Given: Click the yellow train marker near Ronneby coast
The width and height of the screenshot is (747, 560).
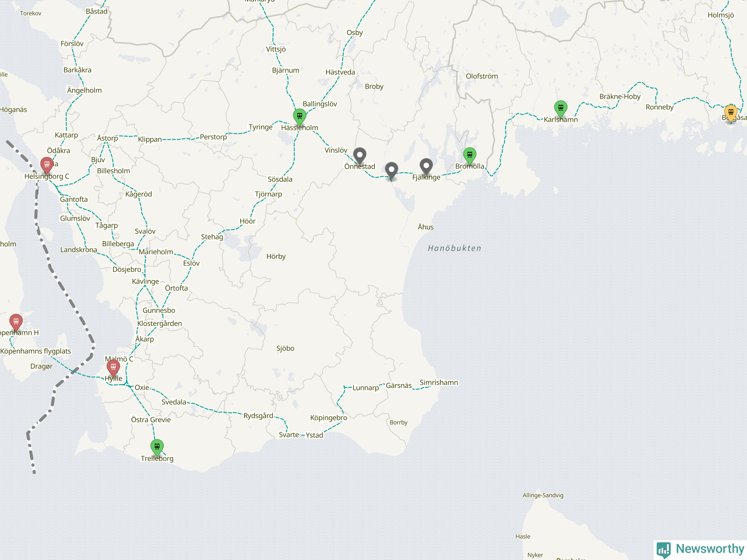Looking at the screenshot, I should coord(731,113).
